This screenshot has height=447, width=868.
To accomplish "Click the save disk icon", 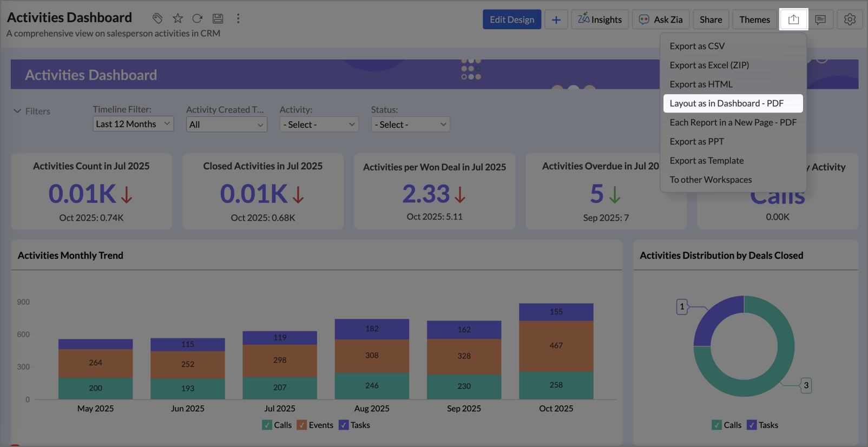I will click(x=218, y=18).
